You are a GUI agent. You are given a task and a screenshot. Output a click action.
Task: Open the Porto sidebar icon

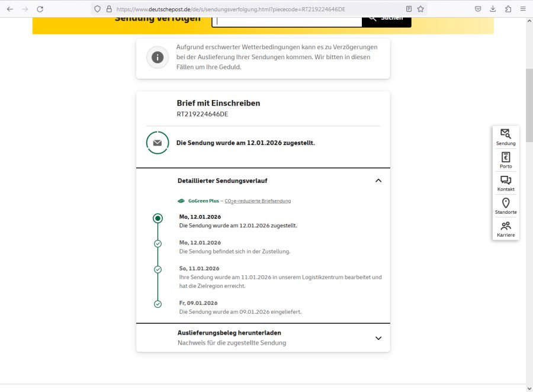click(x=505, y=160)
